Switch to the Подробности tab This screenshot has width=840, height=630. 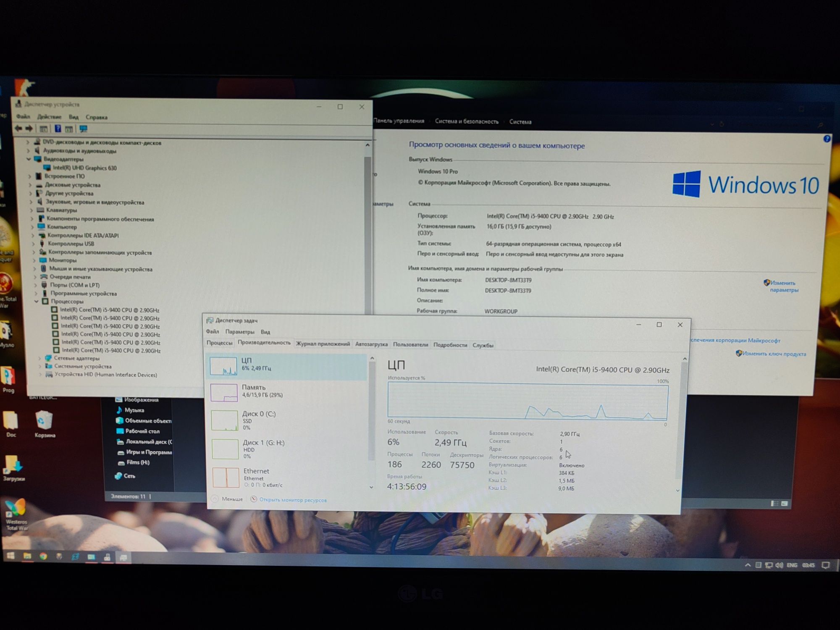tap(450, 345)
